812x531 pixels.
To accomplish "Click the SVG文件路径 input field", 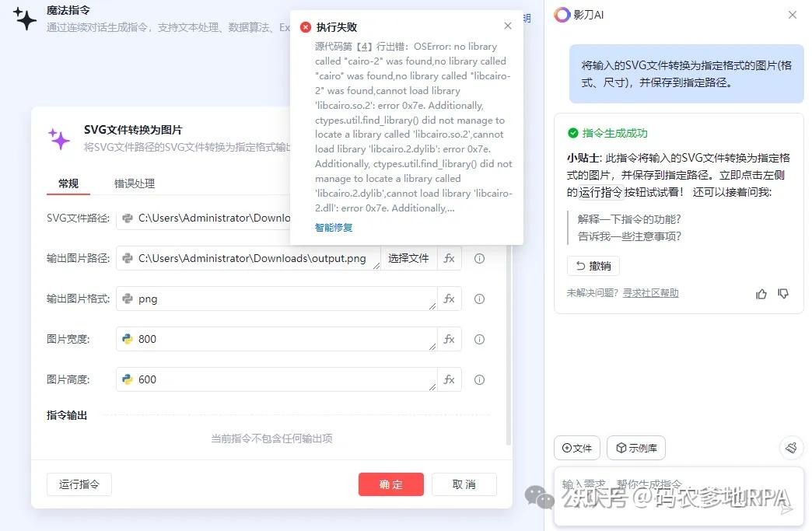I will pos(203,218).
